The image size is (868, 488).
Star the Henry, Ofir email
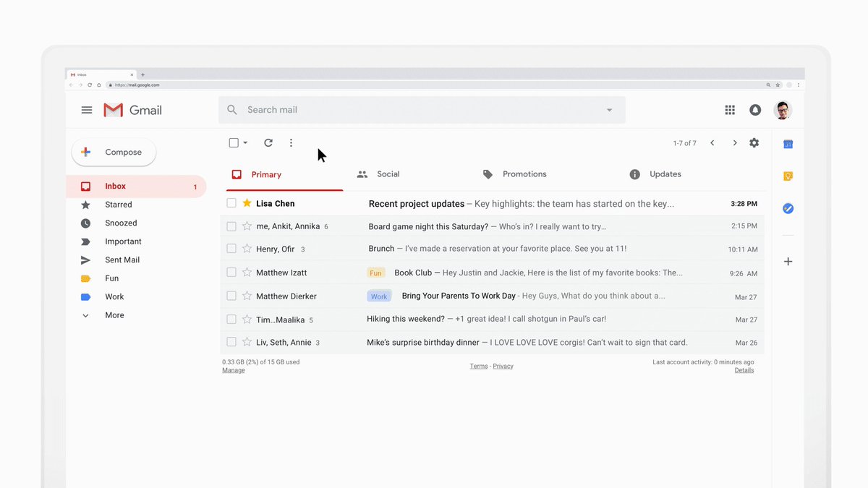pos(247,249)
